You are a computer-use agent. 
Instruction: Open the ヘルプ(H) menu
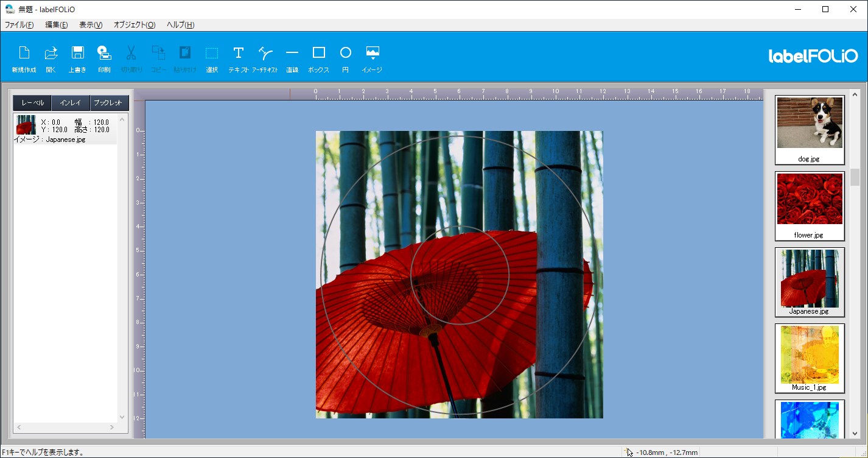(x=181, y=25)
